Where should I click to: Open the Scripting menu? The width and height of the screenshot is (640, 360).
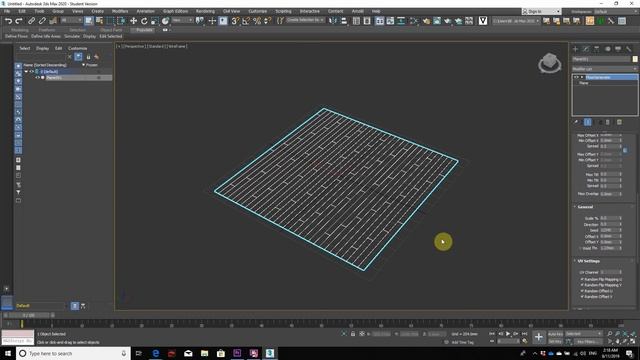tap(283, 11)
